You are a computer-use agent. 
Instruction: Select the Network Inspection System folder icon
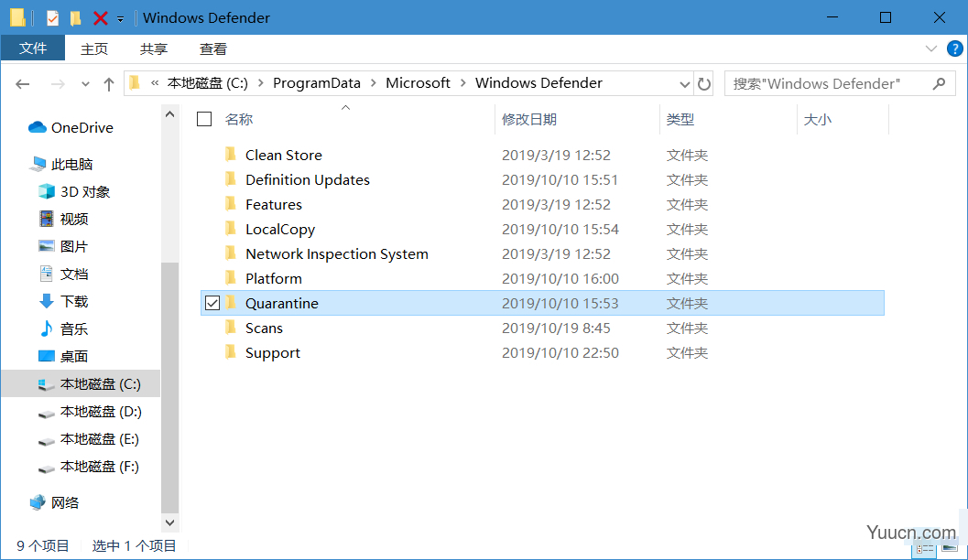tap(231, 253)
